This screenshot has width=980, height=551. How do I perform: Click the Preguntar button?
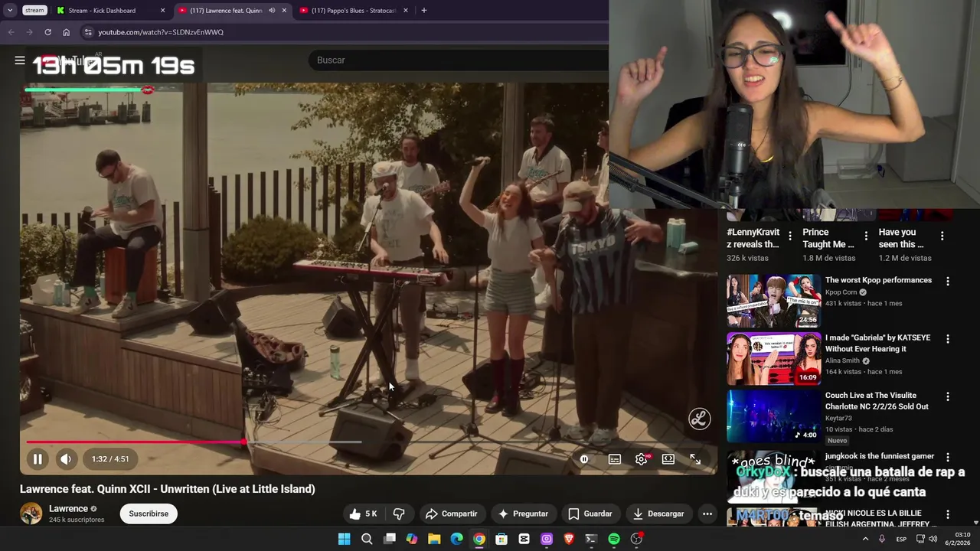click(x=523, y=514)
